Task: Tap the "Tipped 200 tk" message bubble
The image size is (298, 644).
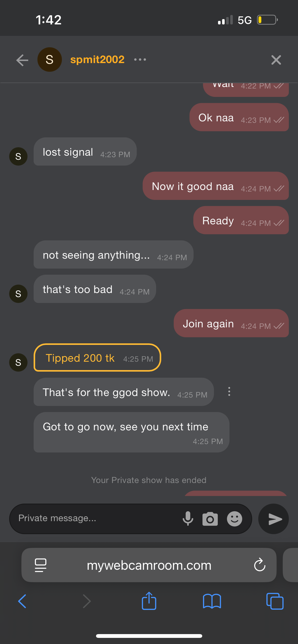Action: coord(97,358)
